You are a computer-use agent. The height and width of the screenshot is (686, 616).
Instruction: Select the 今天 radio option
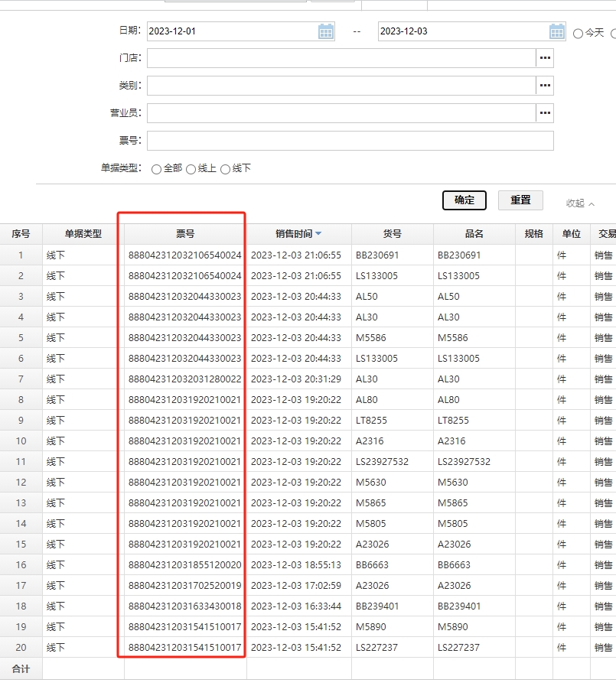pos(578,33)
